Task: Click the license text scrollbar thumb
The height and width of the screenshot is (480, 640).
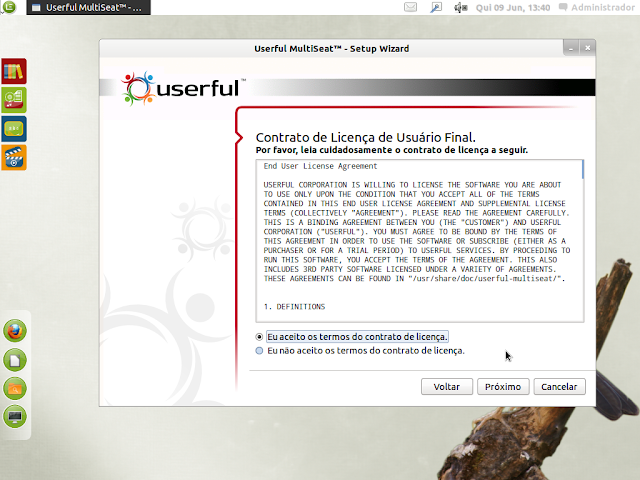Action: click(x=582, y=169)
